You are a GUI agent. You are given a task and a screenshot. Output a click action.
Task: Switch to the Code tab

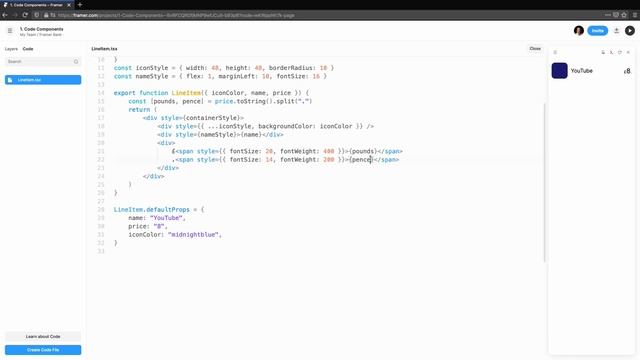(x=28, y=49)
